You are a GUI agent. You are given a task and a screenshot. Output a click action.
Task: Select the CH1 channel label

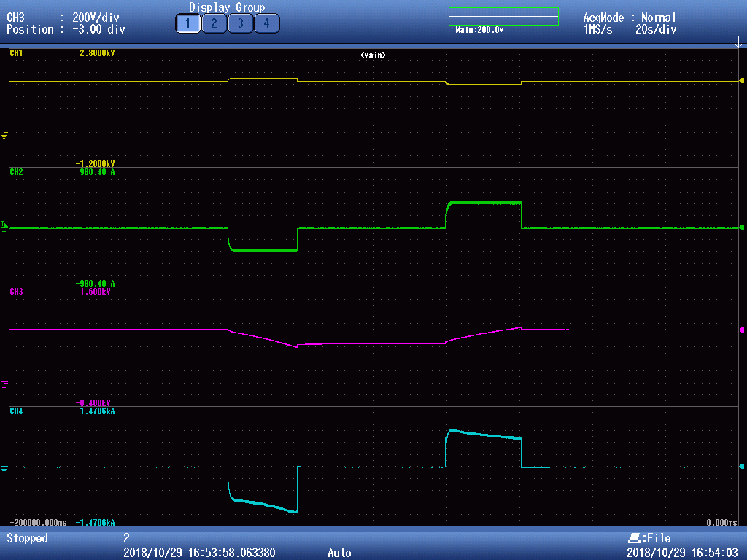pos(16,53)
